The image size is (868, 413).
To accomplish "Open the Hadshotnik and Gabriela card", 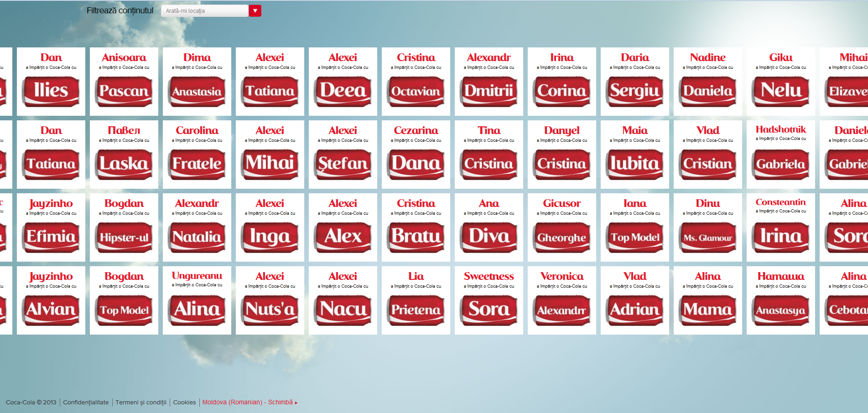I will (781, 155).
